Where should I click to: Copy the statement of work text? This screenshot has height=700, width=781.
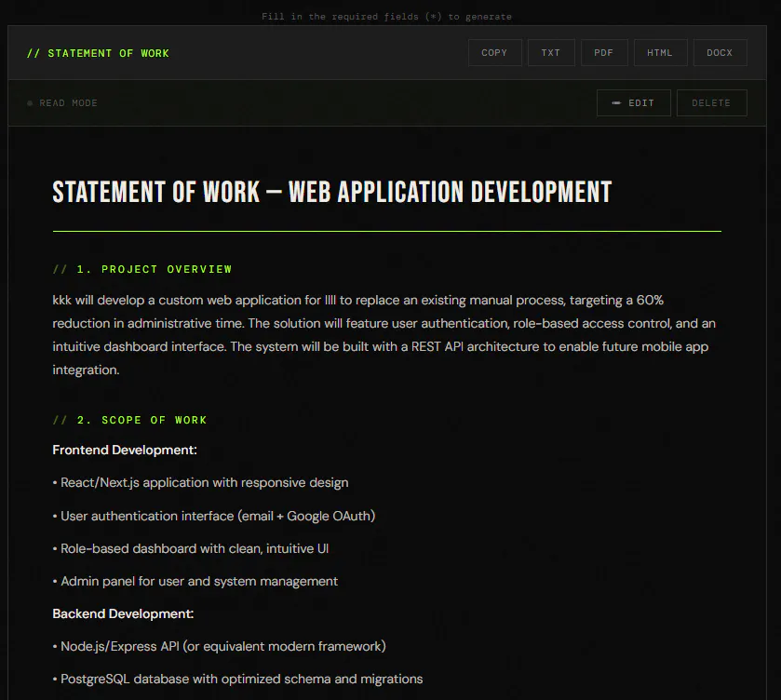[x=494, y=53]
